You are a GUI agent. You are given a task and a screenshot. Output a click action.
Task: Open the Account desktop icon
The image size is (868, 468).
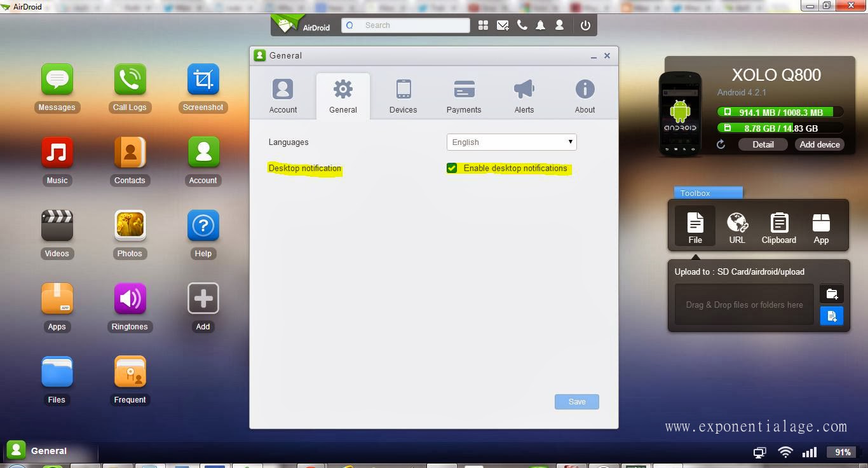point(203,152)
